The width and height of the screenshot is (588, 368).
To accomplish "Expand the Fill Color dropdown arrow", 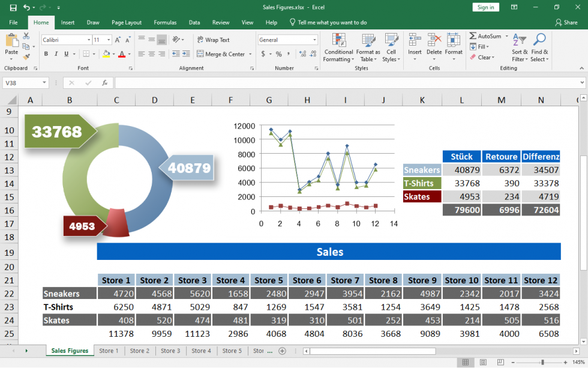I will pyautogui.click(x=114, y=54).
